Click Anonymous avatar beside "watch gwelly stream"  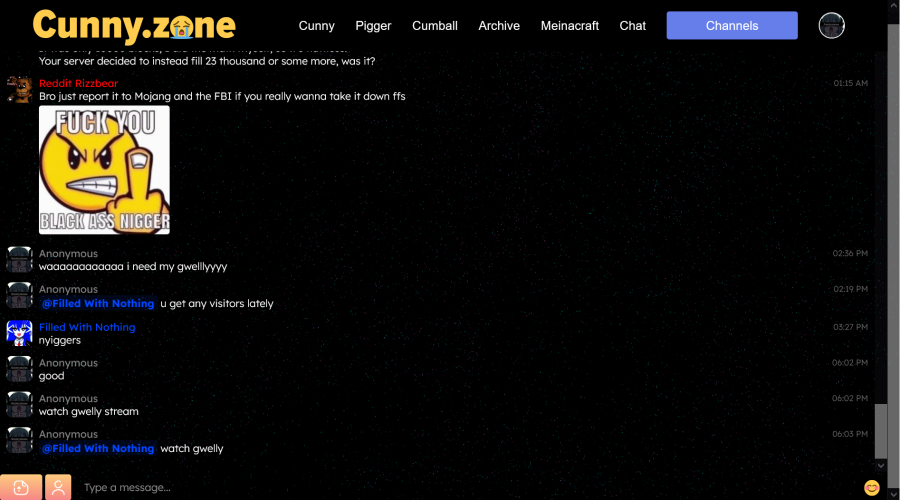coord(19,405)
